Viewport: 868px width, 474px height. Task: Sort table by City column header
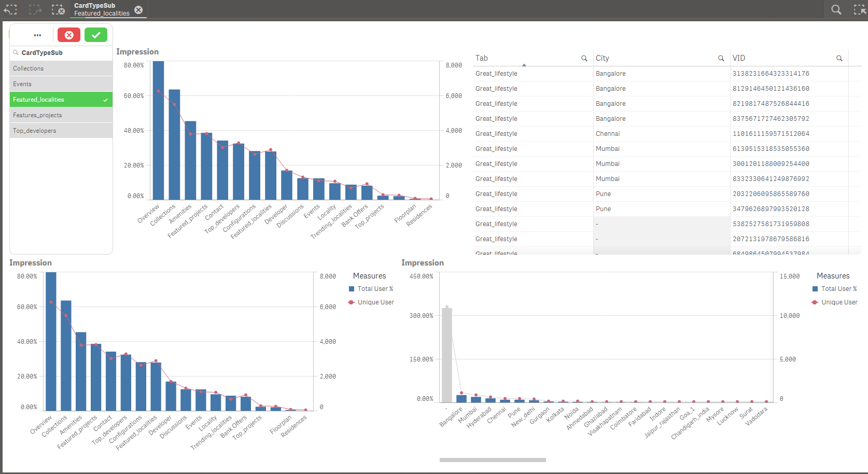tap(603, 58)
